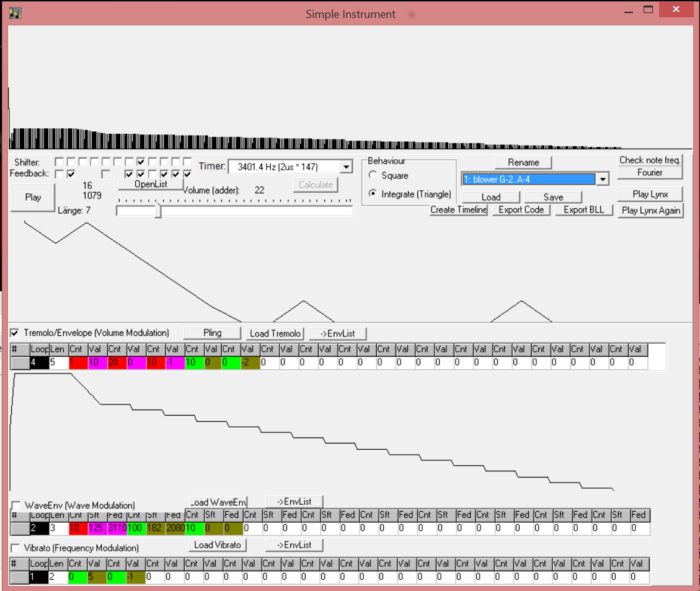Click the Simple Instrument app icon in title bar
Image resolution: width=700 pixels, height=591 pixels.
pos(16,13)
